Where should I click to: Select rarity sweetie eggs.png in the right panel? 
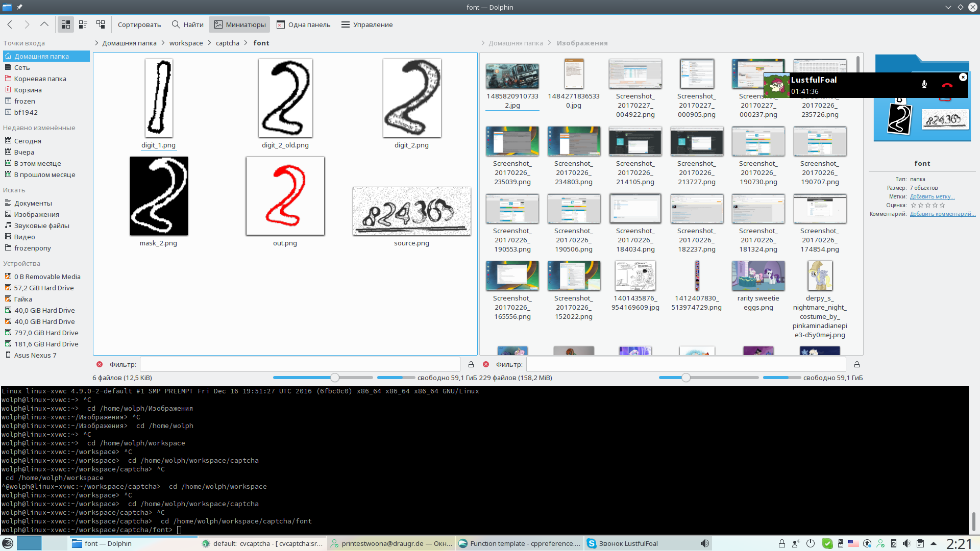758,275
